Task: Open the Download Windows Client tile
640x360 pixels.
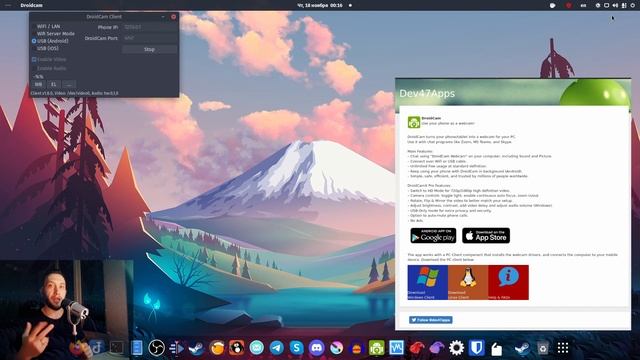Action: click(427, 282)
